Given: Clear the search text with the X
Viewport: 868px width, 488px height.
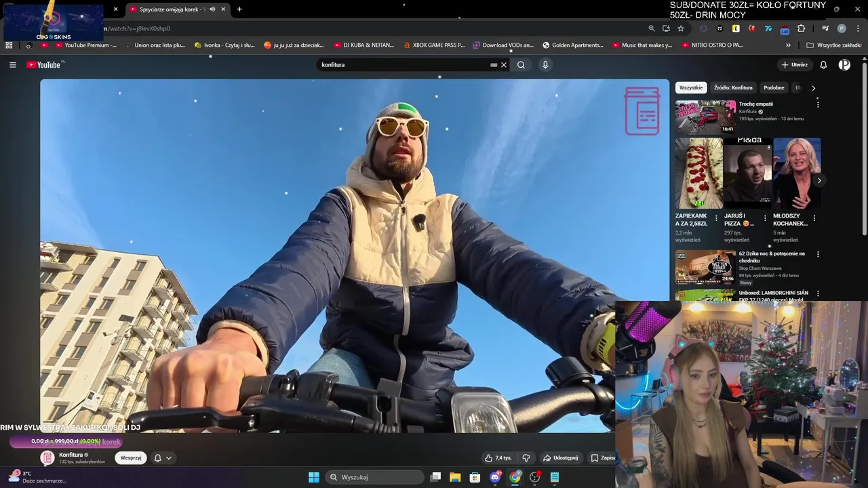Looking at the screenshot, I should point(504,65).
